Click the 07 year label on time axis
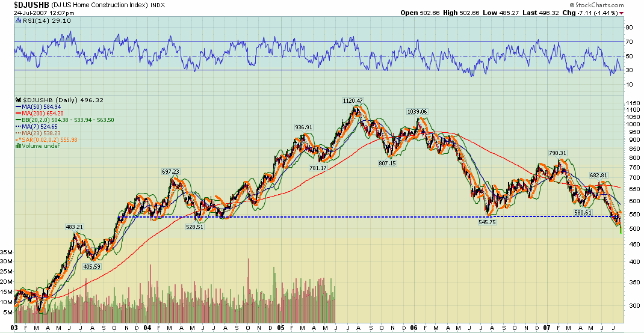The width and height of the screenshot is (644, 333). (x=546, y=328)
